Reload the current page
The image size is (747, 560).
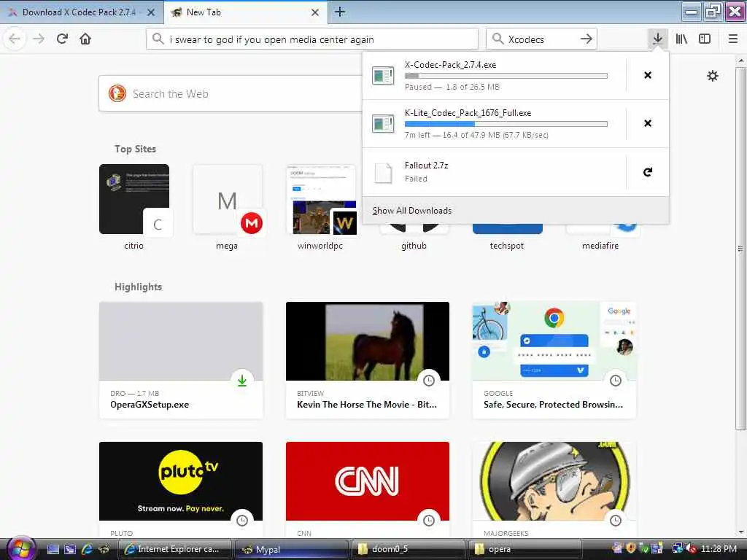tap(62, 39)
